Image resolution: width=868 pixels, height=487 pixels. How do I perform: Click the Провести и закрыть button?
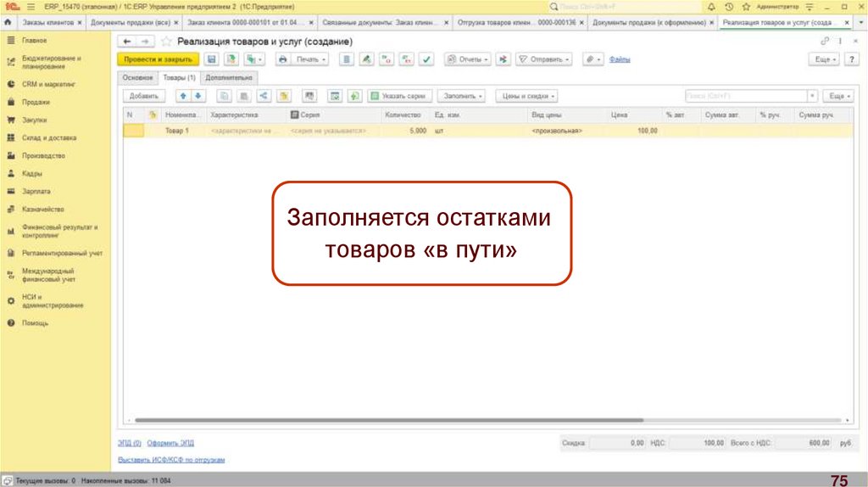(x=157, y=59)
